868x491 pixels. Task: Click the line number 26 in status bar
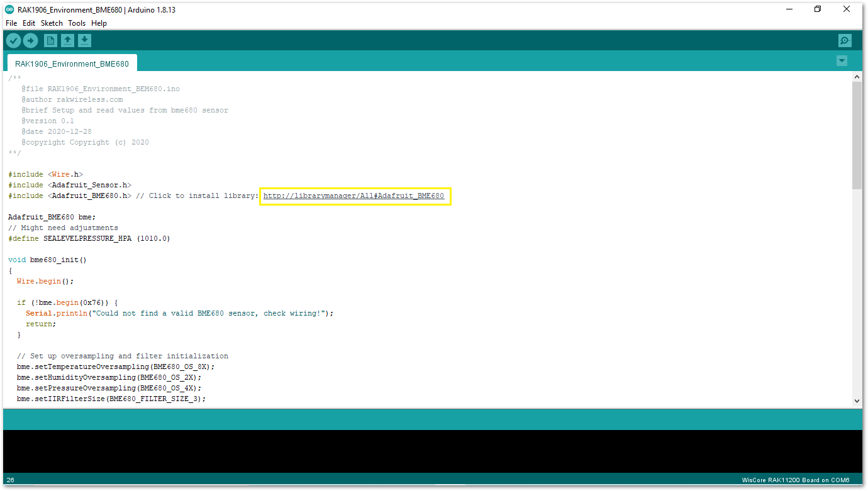click(9, 480)
